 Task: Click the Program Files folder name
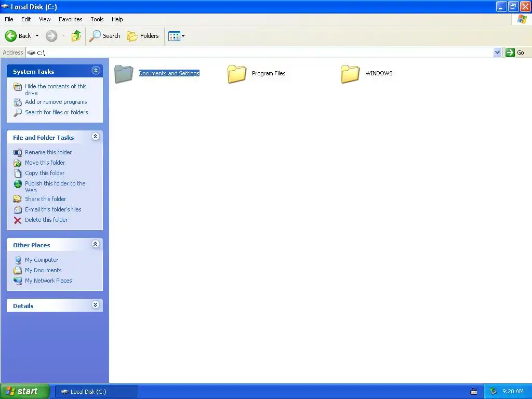tap(269, 73)
